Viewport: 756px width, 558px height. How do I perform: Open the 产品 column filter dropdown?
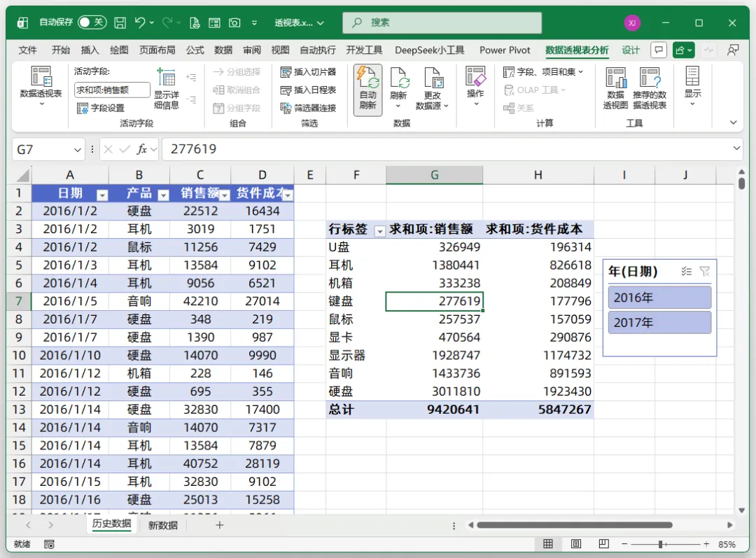click(163, 195)
